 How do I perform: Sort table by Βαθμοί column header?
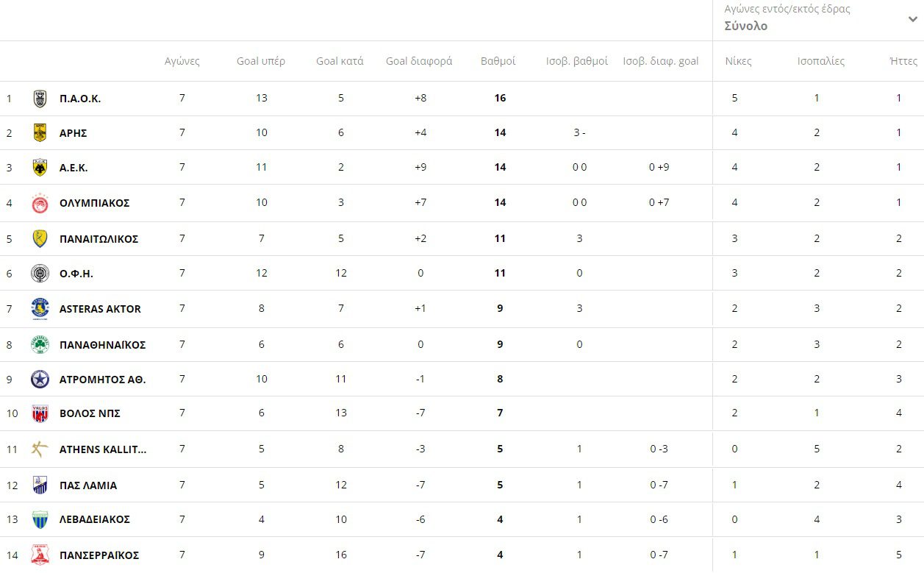[498, 61]
